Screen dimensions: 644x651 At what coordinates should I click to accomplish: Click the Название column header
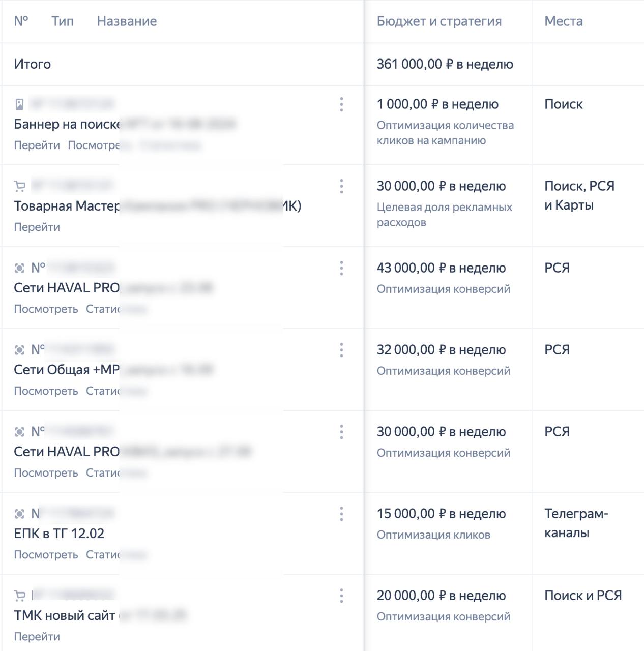pyautogui.click(x=127, y=21)
